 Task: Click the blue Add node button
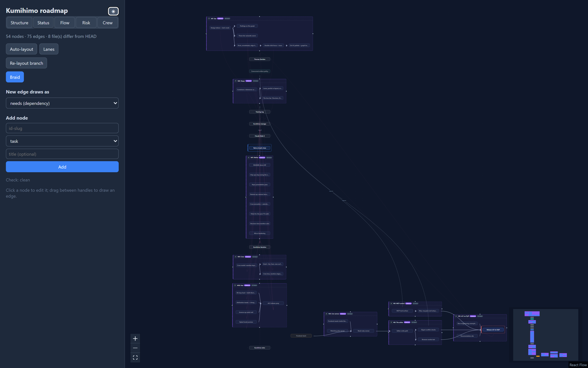[62, 167]
